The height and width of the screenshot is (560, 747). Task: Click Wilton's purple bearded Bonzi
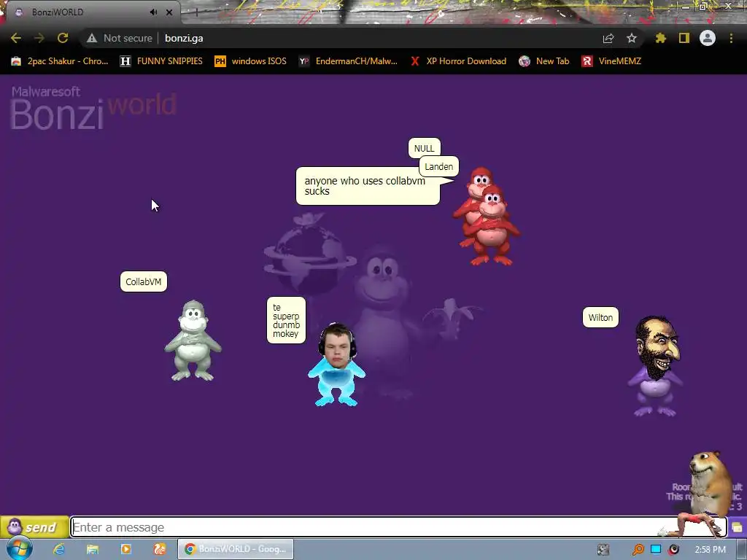click(657, 366)
